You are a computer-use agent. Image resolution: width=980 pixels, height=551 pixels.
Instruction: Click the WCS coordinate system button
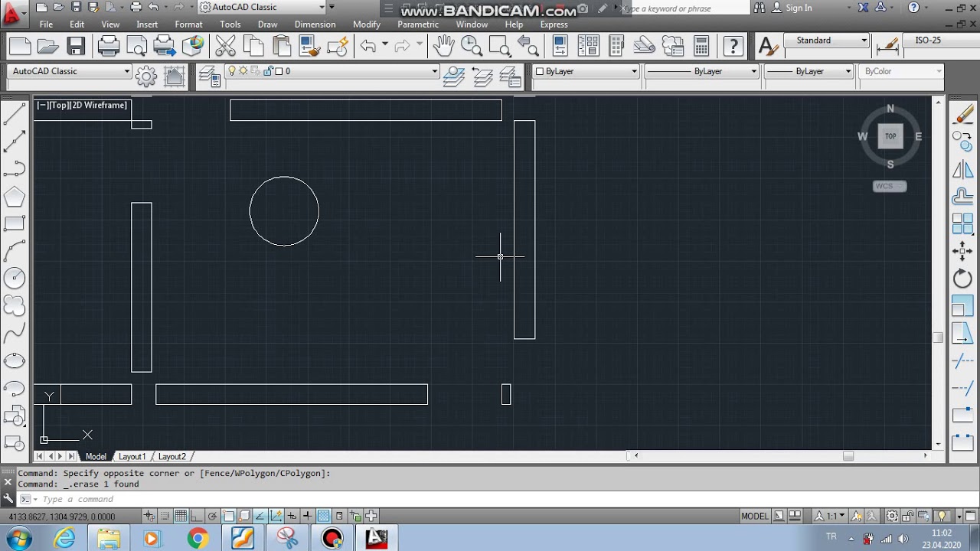click(890, 186)
